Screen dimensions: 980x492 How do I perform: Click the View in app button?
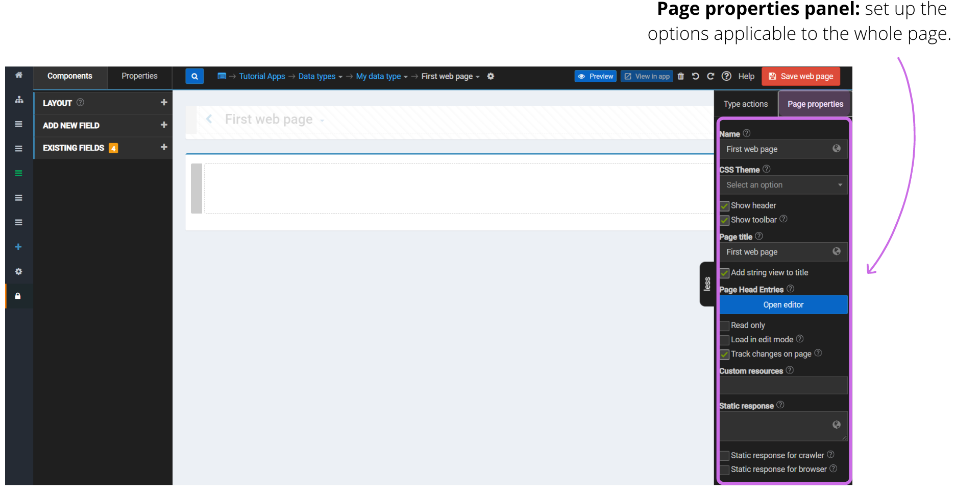pos(647,76)
